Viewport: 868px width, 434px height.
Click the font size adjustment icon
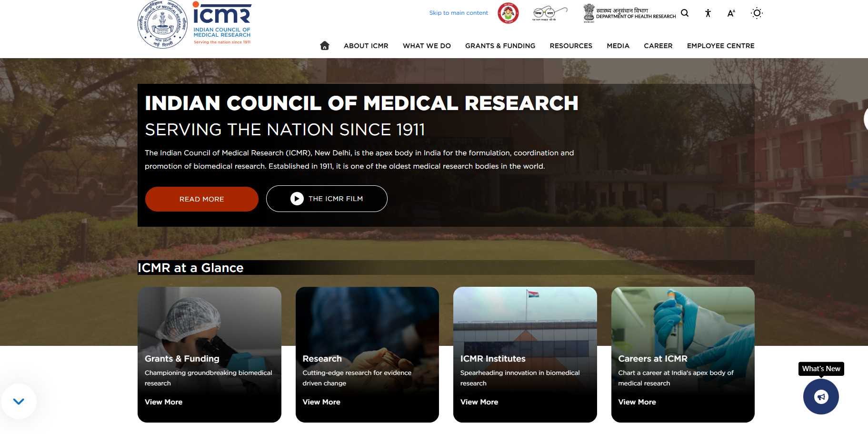731,13
